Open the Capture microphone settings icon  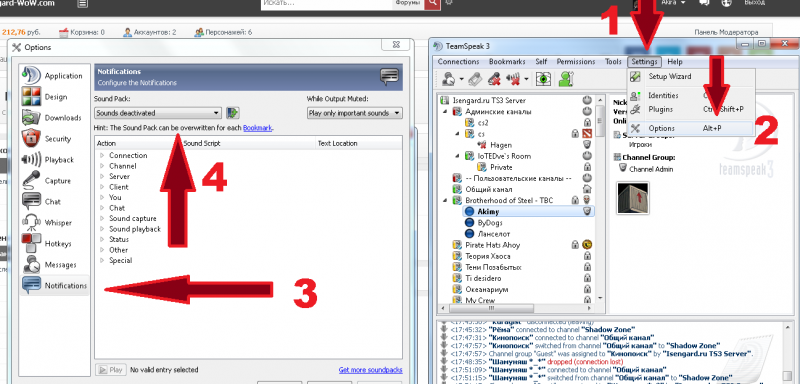click(x=31, y=180)
